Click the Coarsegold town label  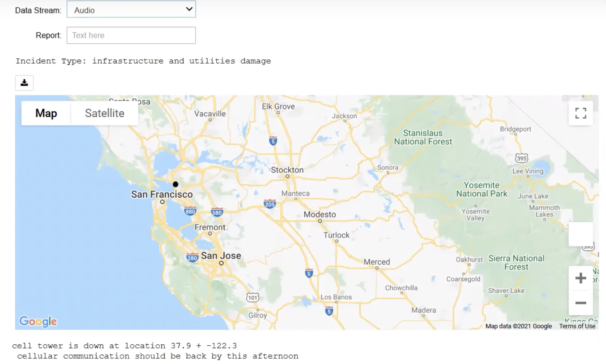coord(463,279)
